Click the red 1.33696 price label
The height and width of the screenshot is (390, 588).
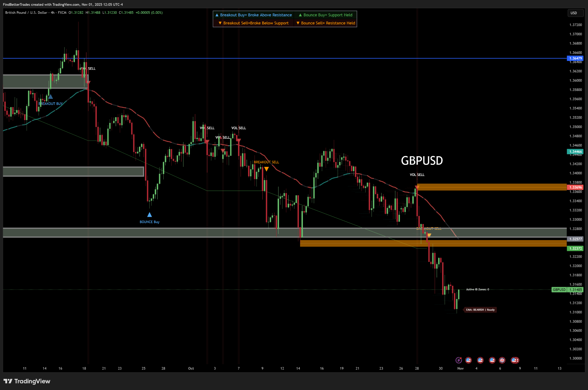(x=575, y=187)
